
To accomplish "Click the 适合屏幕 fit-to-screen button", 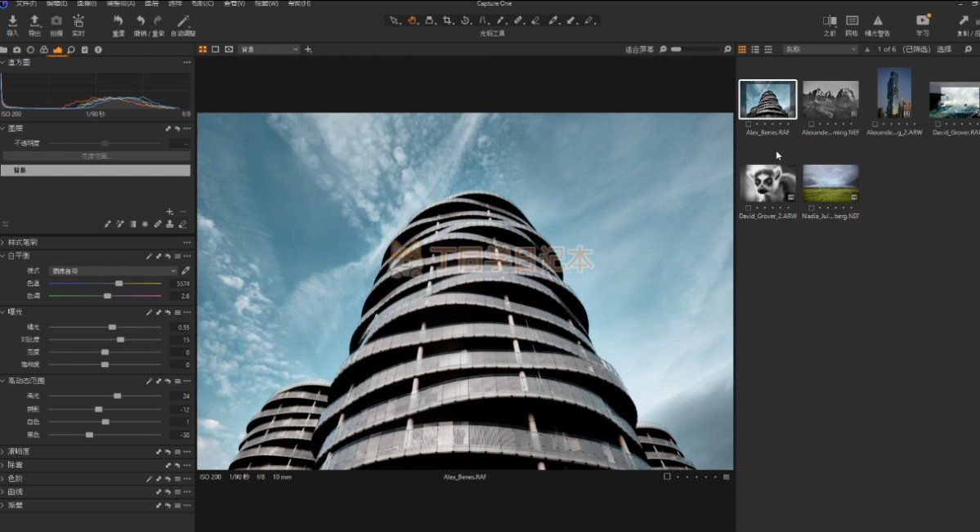I will (639, 50).
